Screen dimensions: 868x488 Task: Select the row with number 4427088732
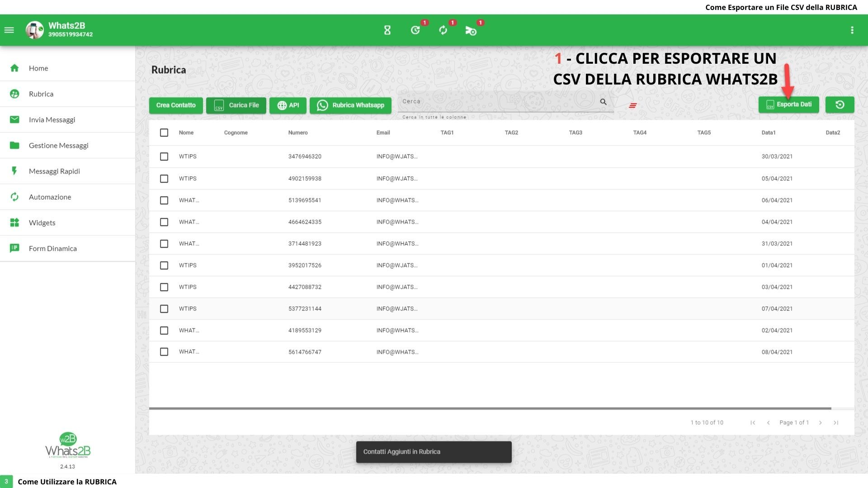pyautogui.click(x=164, y=287)
